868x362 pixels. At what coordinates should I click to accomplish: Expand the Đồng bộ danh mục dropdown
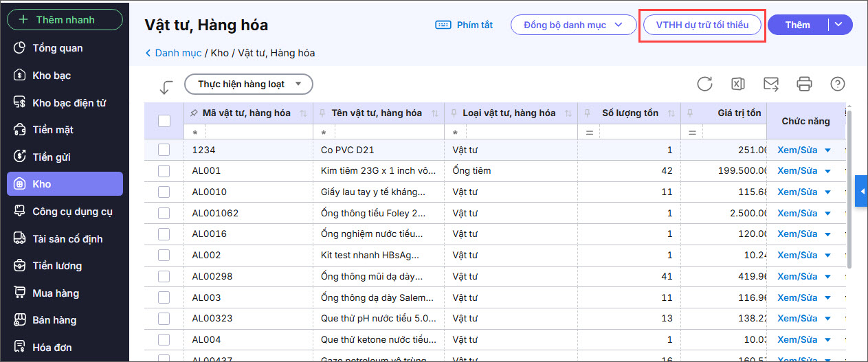point(572,25)
